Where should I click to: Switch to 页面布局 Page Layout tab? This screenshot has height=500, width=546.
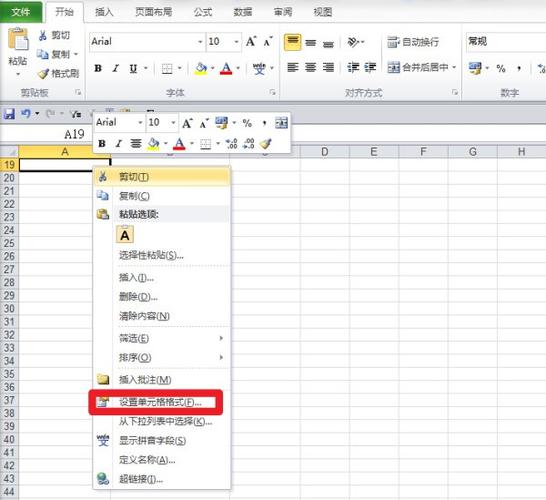154,12
